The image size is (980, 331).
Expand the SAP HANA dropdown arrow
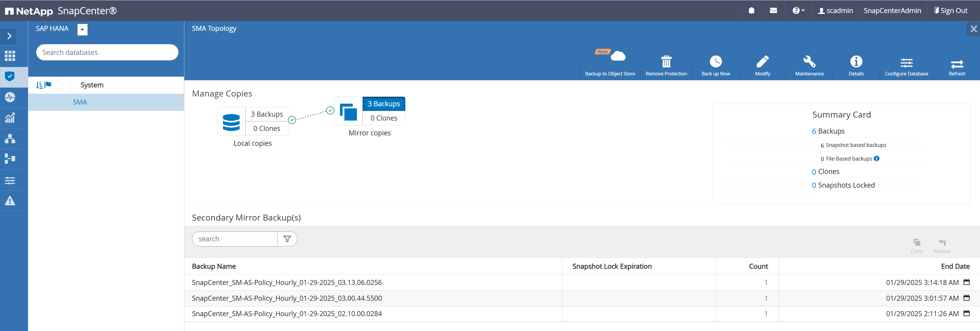pos(82,30)
